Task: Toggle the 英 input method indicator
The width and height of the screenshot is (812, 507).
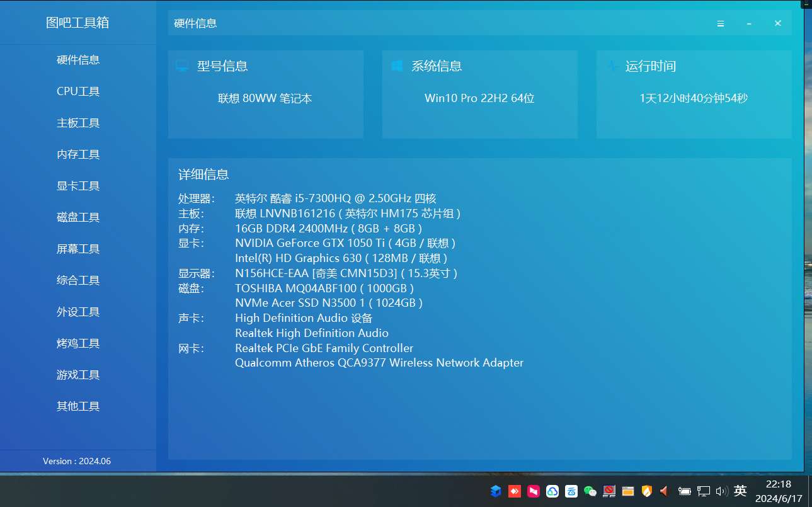Action: pos(740,491)
